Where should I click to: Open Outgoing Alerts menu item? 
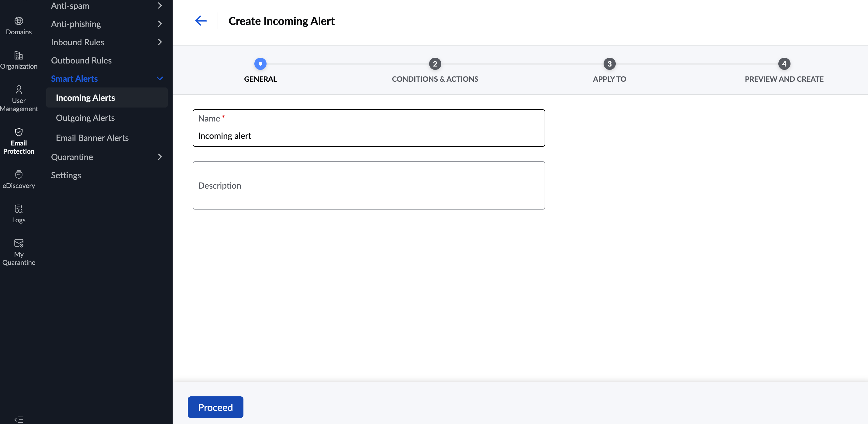(85, 118)
